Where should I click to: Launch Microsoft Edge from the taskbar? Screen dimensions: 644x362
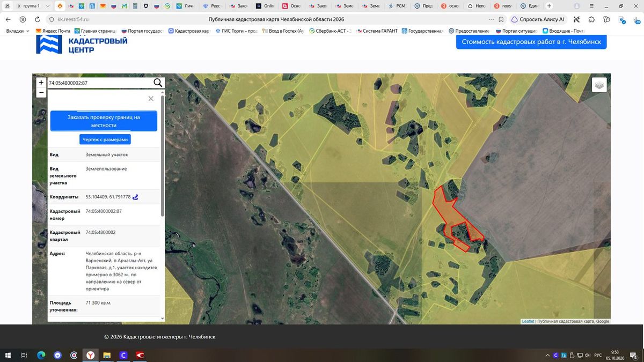[x=41, y=355]
